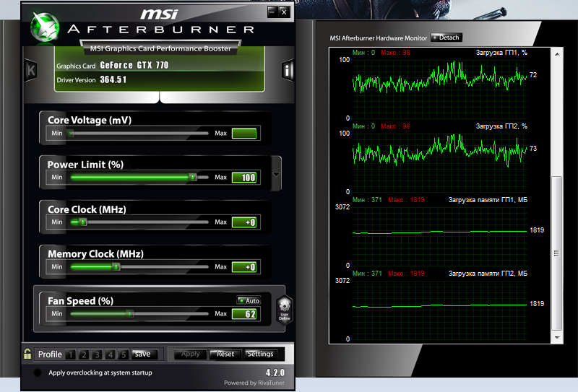Click the Memory Clock value field +0
The height and width of the screenshot is (392, 578).
[244, 266]
